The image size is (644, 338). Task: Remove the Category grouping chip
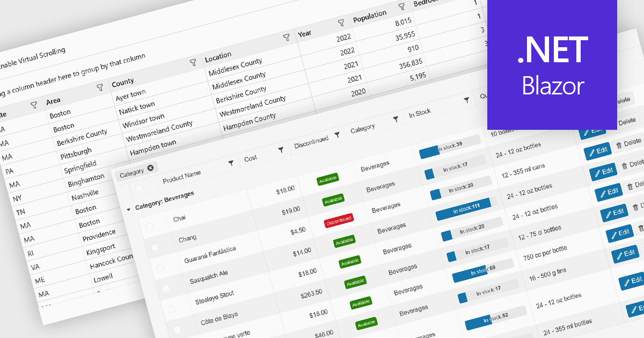150,168
